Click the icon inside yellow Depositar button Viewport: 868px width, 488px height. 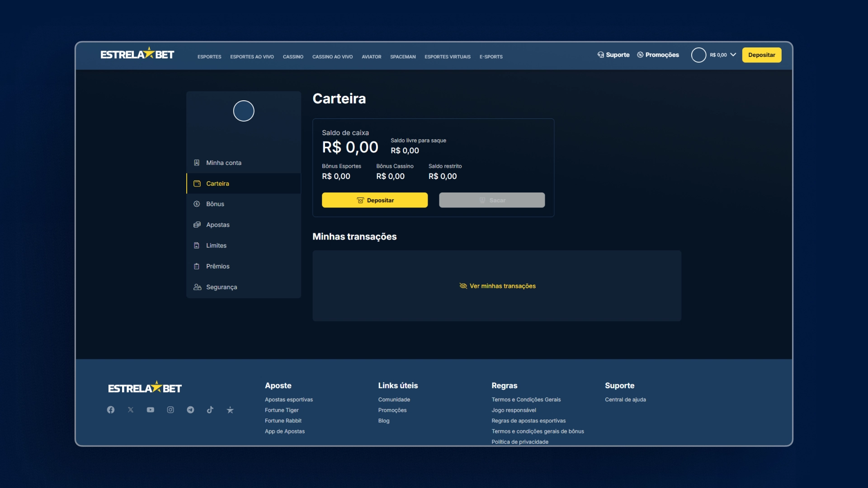click(x=360, y=200)
